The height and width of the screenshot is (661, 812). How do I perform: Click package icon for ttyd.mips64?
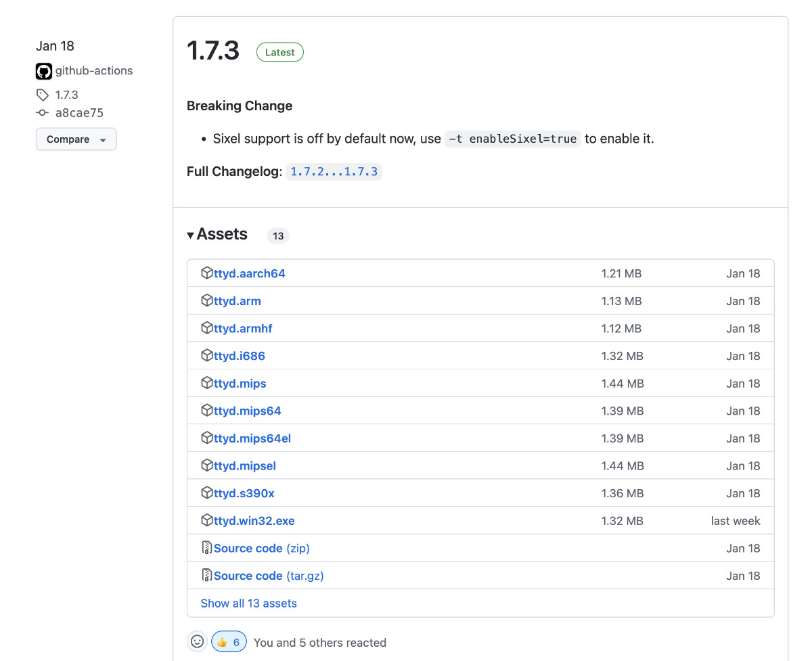(207, 410)
